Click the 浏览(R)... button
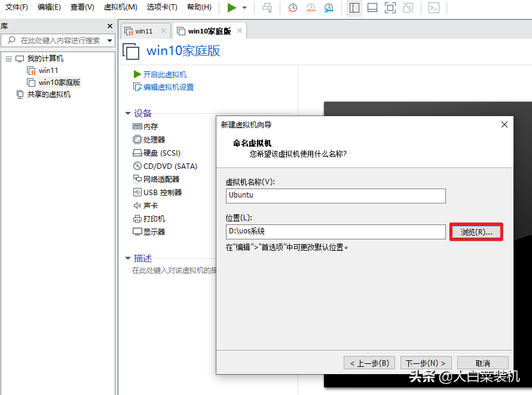 point(476,232)
